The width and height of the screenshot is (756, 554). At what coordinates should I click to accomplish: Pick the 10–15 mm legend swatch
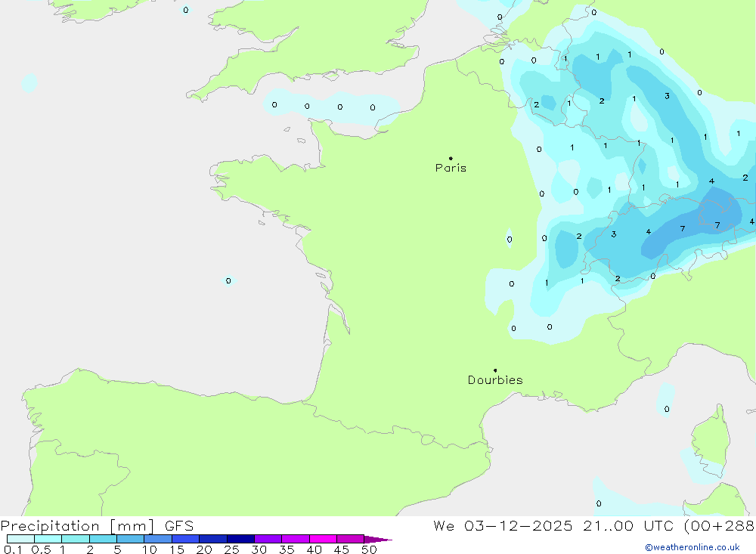click(158, 539)
